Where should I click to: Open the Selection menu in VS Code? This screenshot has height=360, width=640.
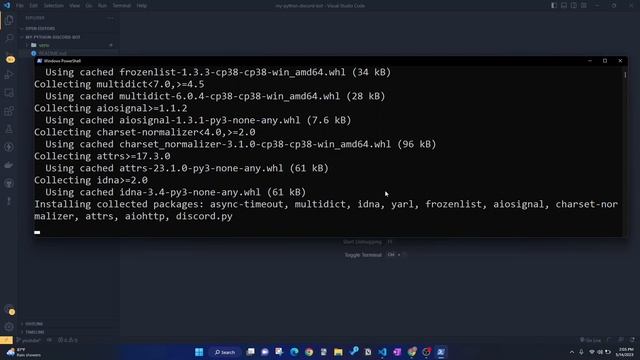tap(53, 6)
